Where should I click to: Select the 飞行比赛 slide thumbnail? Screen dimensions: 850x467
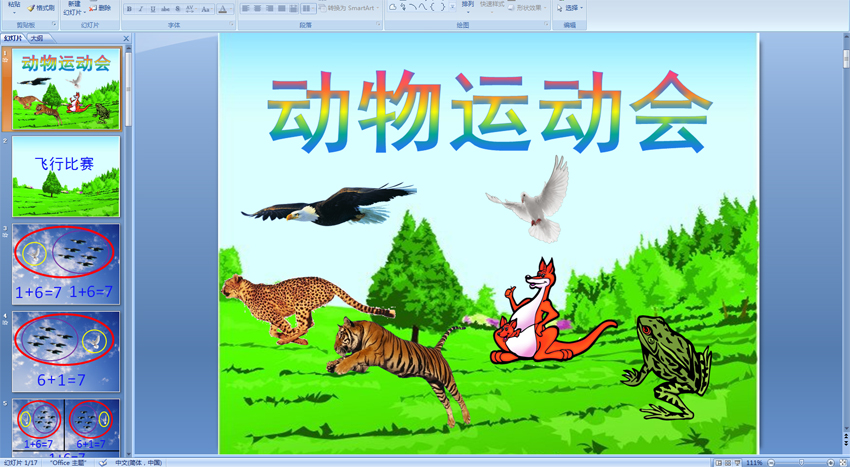[x=66, y=176]
